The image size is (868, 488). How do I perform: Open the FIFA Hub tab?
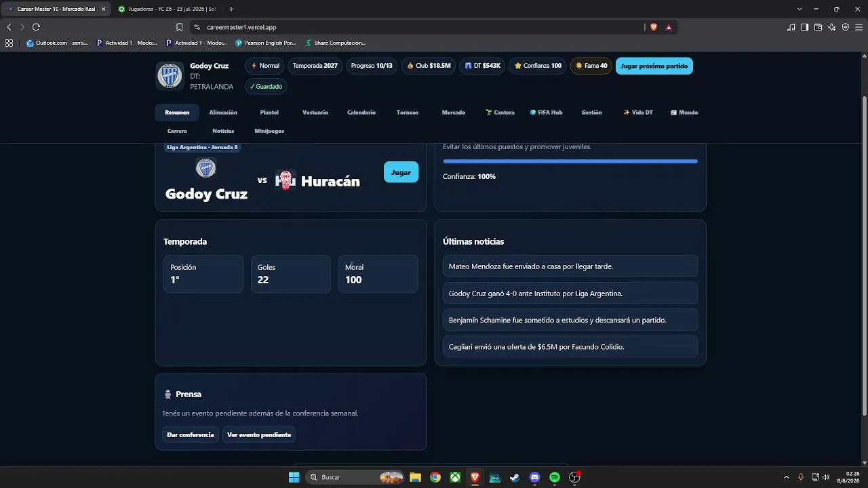(546, 113)
